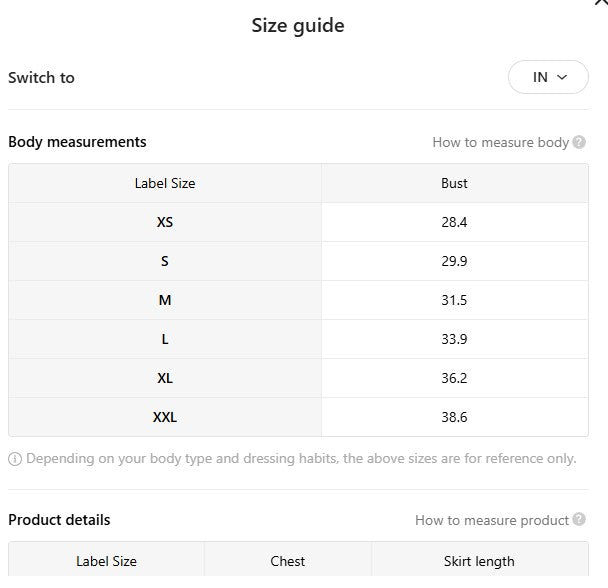Select the L label size row
608x588 pixels.
click(165, 339)
